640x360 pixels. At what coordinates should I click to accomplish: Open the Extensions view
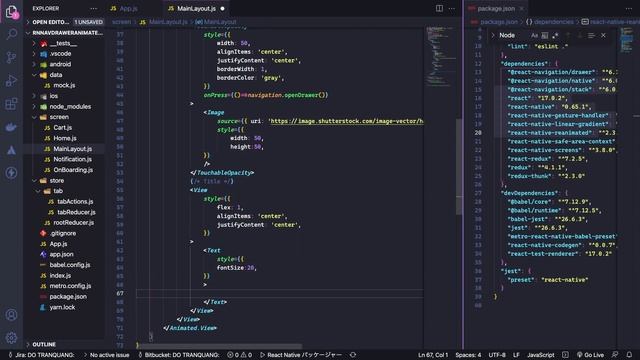11,104
